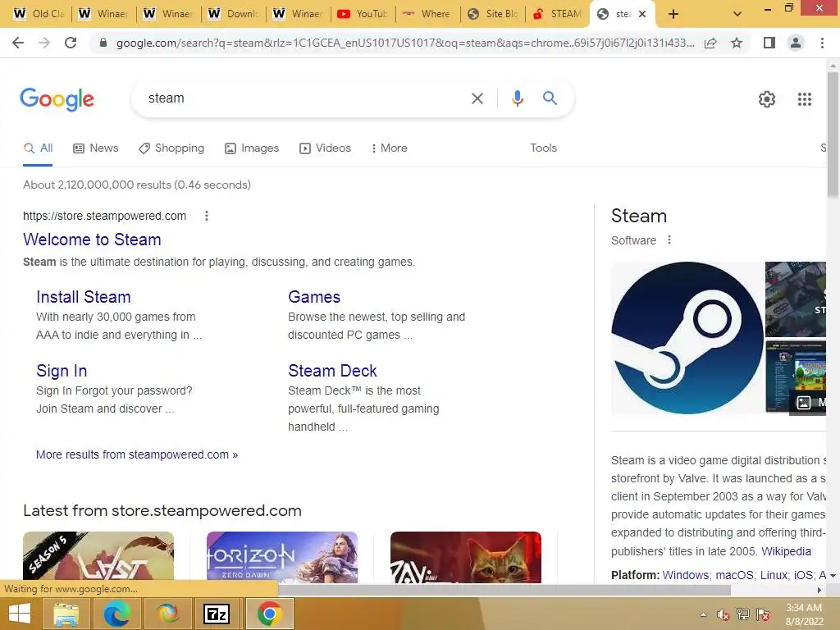Screen dimensions: 840x630
Task: Open the Welcome to Steam result
Action: [x=92, y=240]
